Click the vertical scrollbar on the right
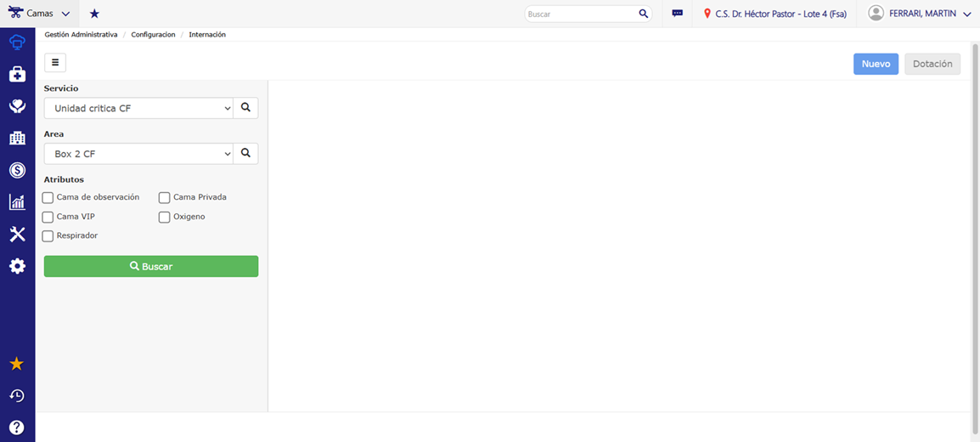980x442 pixels. click(975, 237)
